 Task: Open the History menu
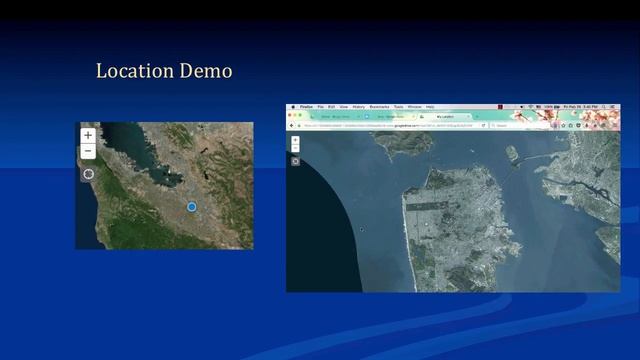coord(359,107)
